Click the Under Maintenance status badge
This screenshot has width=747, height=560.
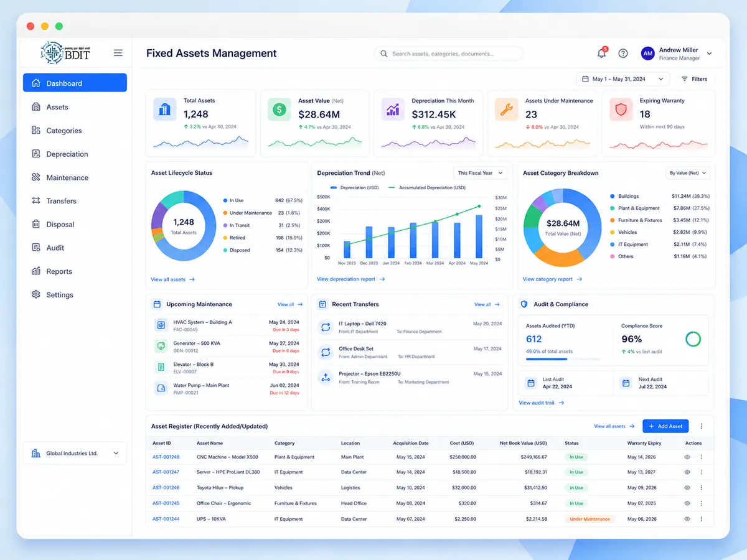590,519
